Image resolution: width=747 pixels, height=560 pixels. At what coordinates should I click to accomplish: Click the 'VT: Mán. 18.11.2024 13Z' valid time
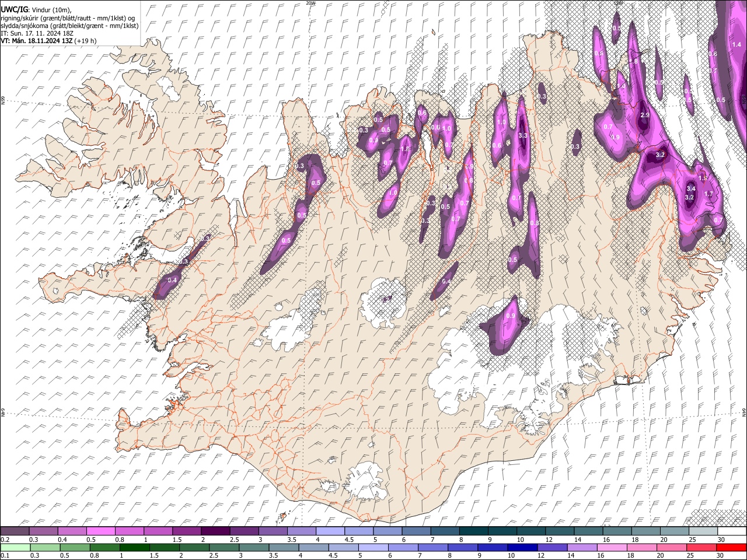[37, 41]
